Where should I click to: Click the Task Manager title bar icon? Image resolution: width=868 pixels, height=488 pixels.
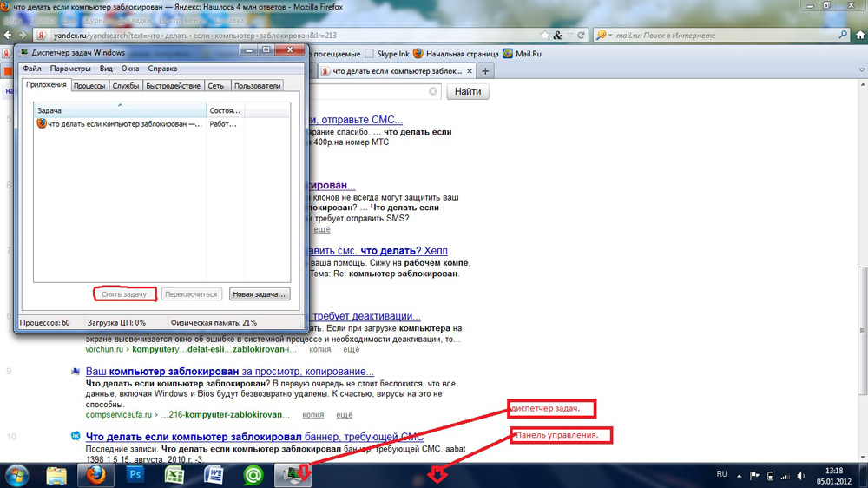click(x=24, y=53)
